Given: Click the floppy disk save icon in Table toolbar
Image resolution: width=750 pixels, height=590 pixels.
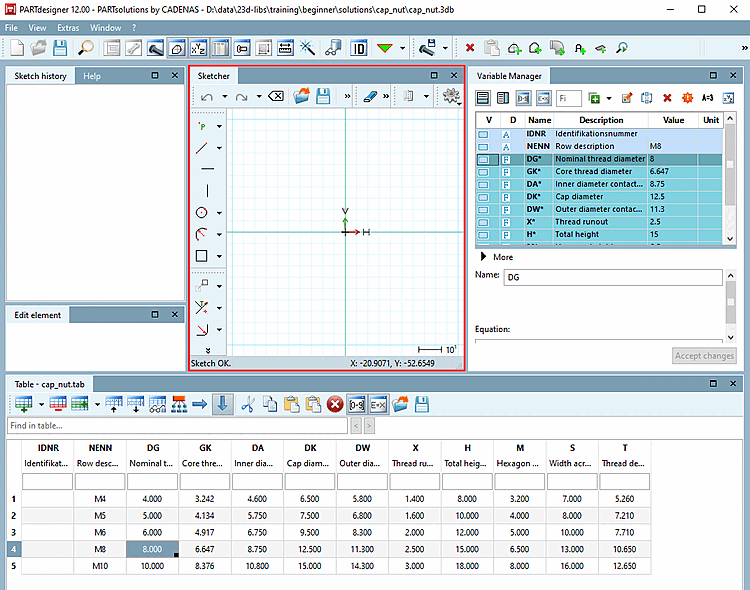Looking at the screenshot, I should coord(422,404).
